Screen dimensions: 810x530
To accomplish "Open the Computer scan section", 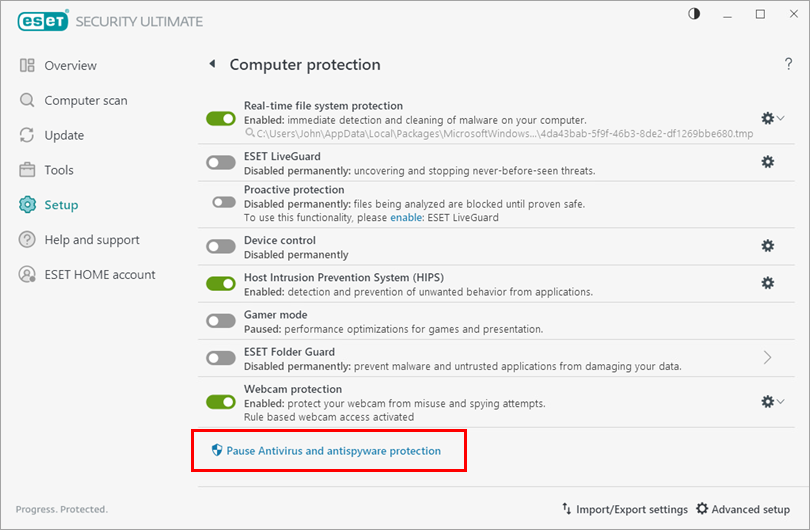I will click(85, 100).
